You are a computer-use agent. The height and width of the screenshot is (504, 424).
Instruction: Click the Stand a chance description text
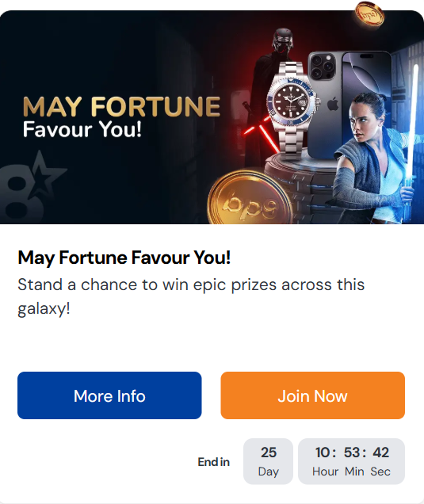[191, 296]
